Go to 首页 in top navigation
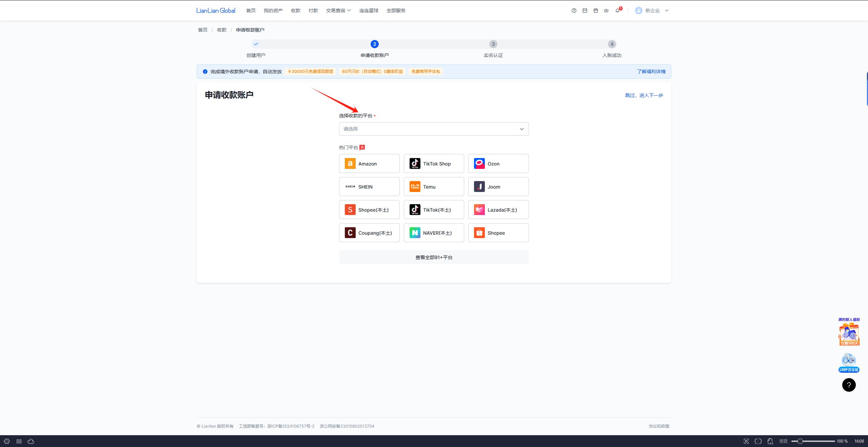 click(251, 11)
